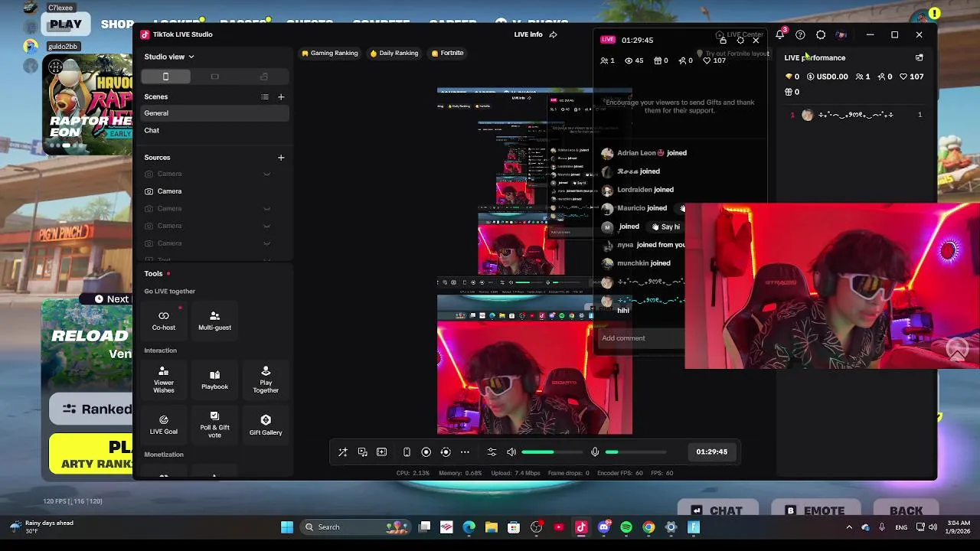The width and height of the screenshot is (980, 551).
Task: Select the active Camera source
Action: [x=215, y=191]
